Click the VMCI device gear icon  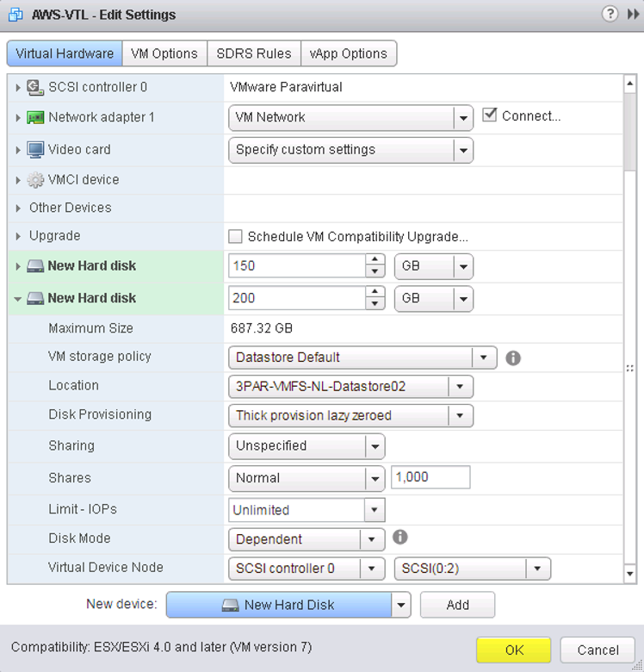(35, 180)
